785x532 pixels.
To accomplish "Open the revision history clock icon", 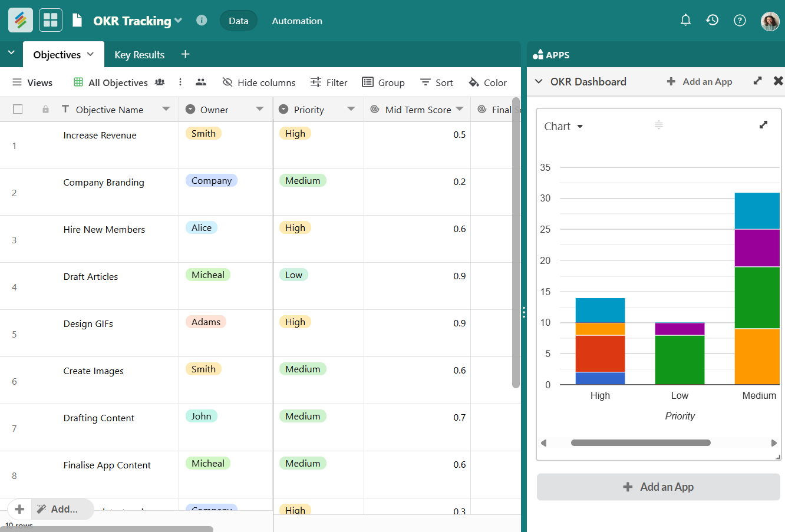I will coord(713,20).
